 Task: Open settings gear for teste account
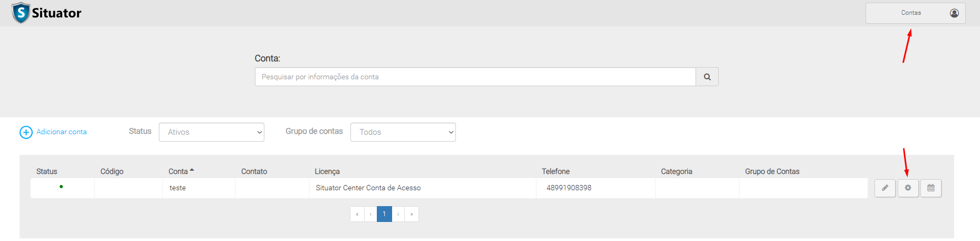point(908,188)
